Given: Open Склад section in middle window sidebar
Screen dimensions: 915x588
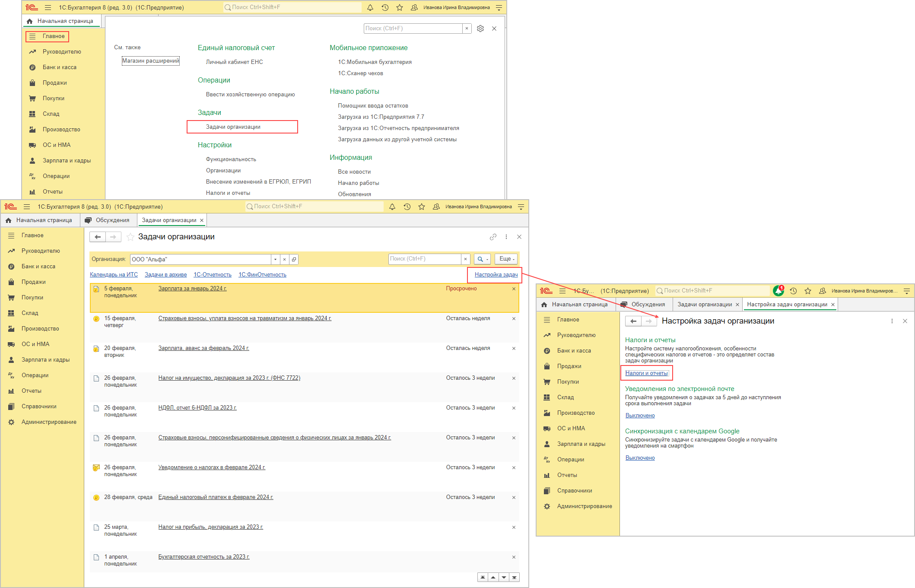Looking at the screenshot, I should (30, 313).
